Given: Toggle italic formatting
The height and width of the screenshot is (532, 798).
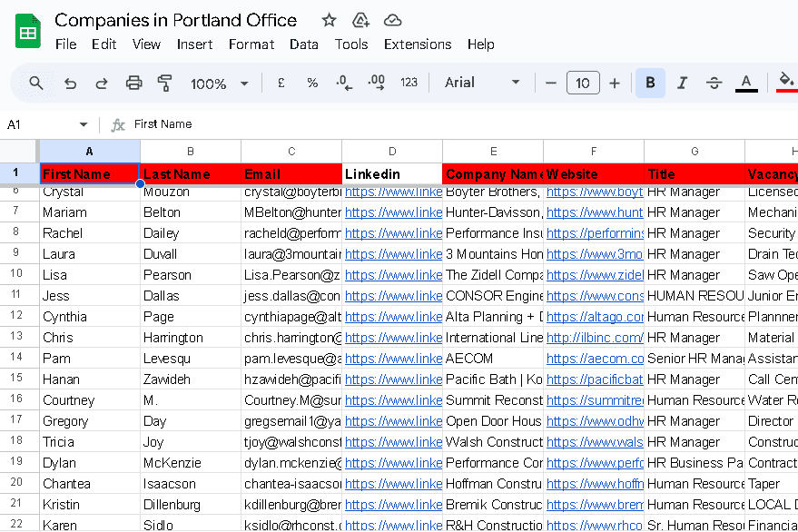Looking at the screenshot, I should point(682,83).
